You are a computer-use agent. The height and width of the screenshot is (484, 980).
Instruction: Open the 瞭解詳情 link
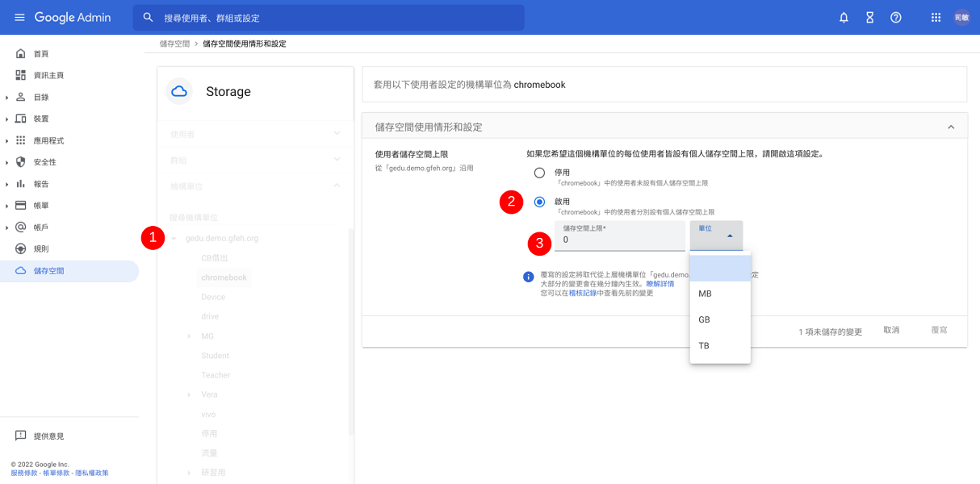pos(659,284)
